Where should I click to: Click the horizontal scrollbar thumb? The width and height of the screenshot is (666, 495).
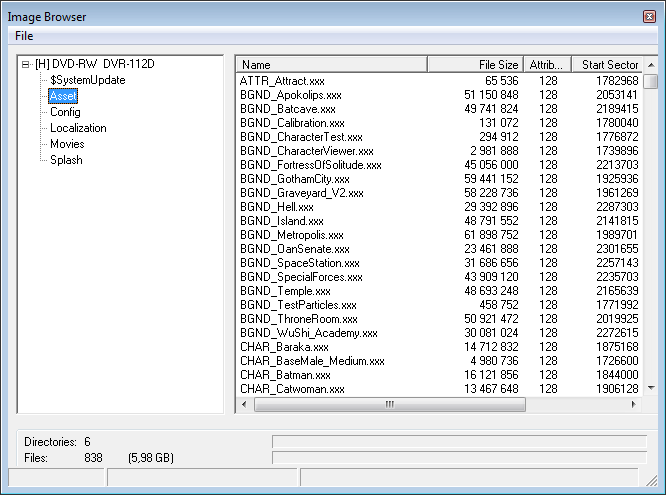click(x=389, y=404)
